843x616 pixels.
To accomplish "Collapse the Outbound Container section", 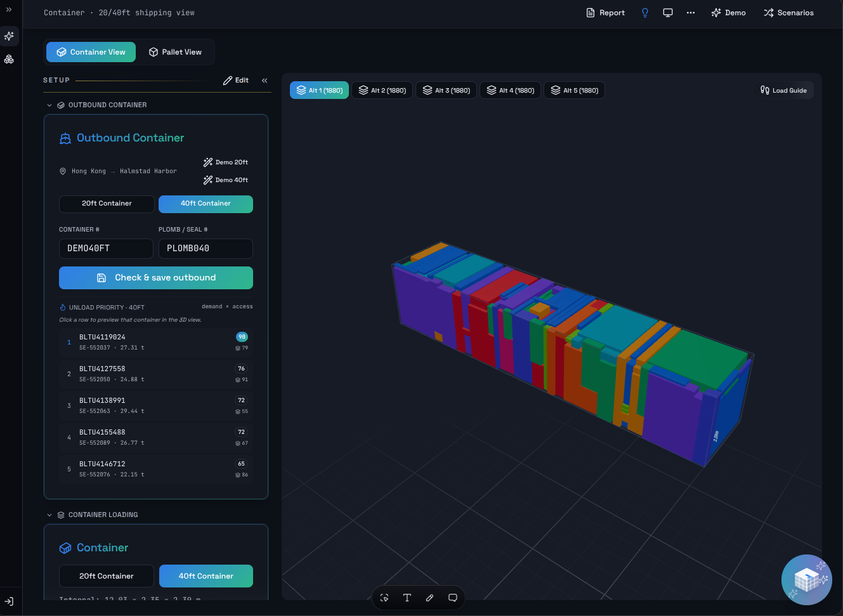I will 49,105.
